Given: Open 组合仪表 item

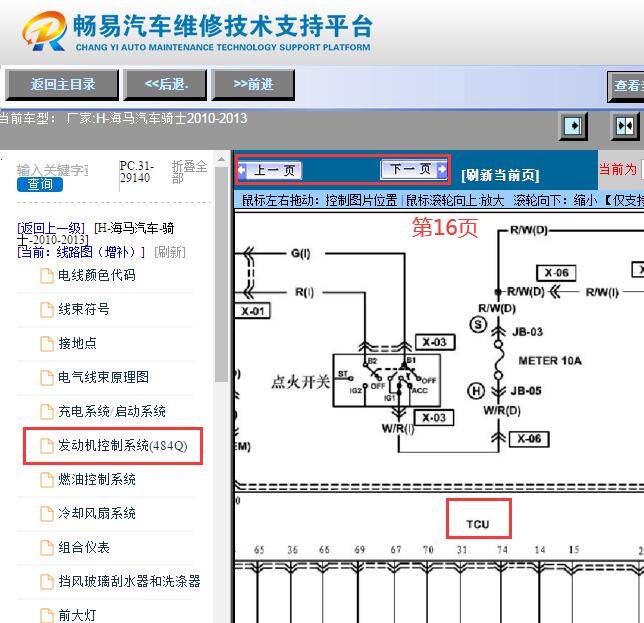Looking at the screenshot, I should point(84,547).
